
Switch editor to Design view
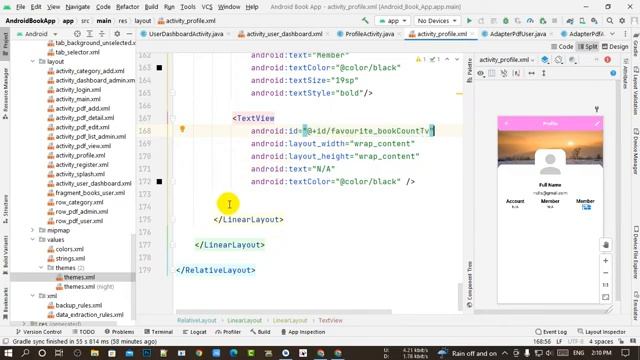615,47
